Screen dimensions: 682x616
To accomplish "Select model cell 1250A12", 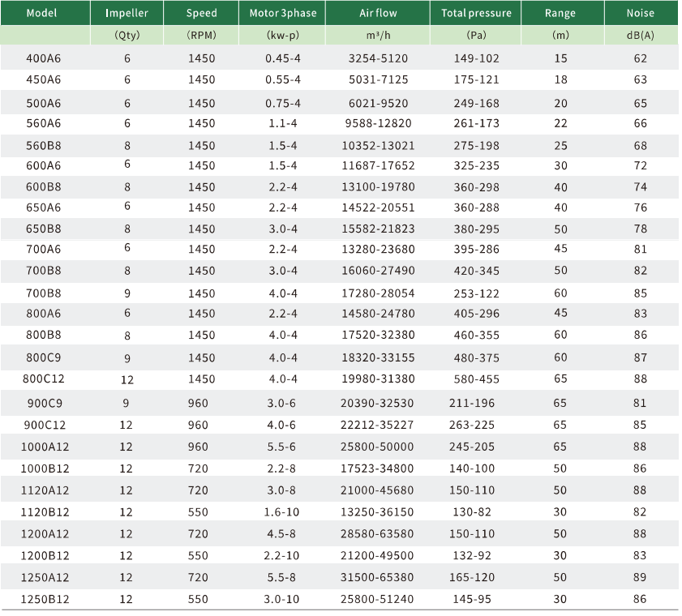I will tap(45, 577).
